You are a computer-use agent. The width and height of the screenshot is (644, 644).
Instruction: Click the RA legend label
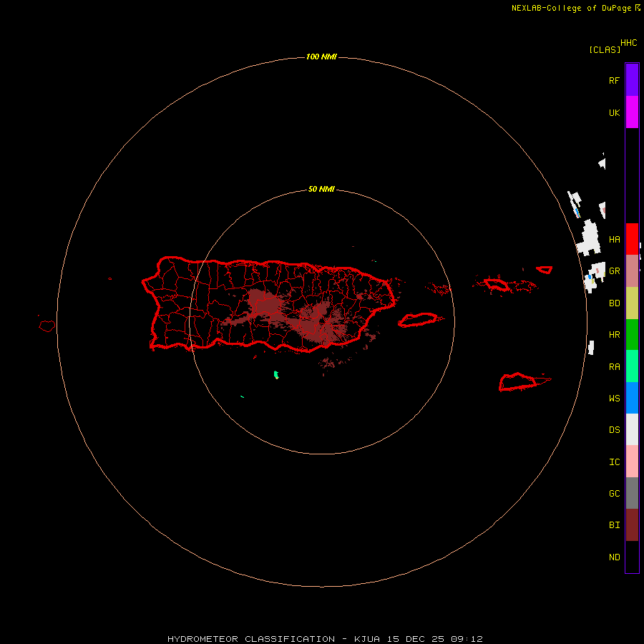tap(614, 367)
